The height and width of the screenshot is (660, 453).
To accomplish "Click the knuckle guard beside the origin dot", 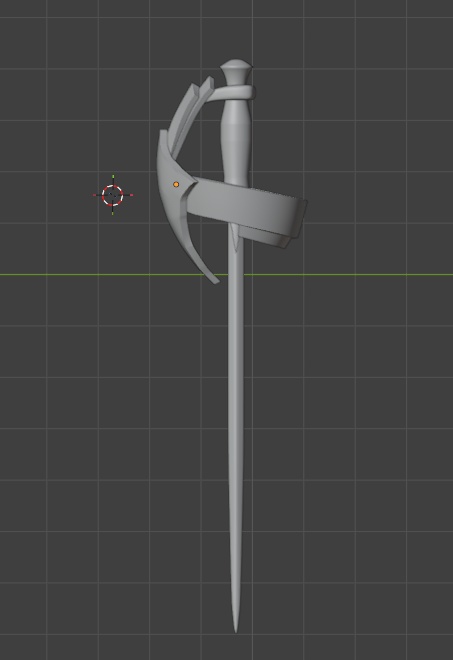I will pyautogui.click(x=168, y=185).
